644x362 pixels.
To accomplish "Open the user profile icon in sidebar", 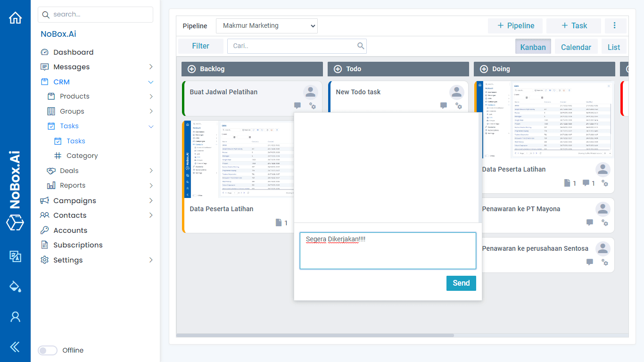I will tap(16, 317).
